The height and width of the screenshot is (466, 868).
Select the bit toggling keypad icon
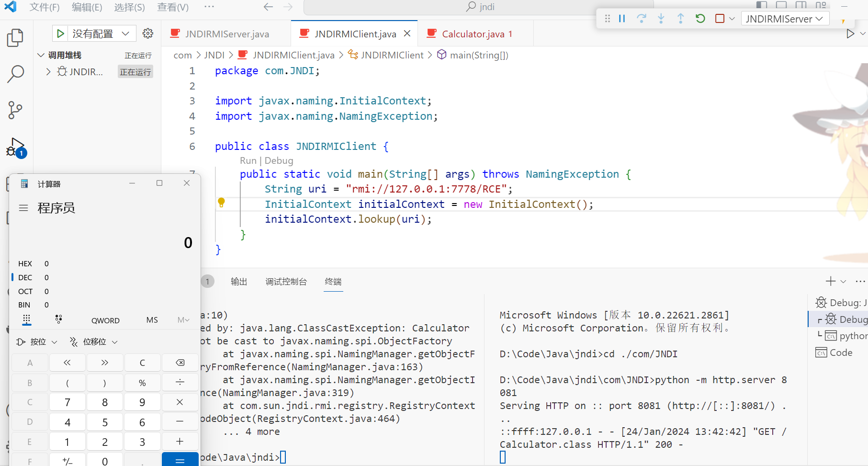coord(58,319)
